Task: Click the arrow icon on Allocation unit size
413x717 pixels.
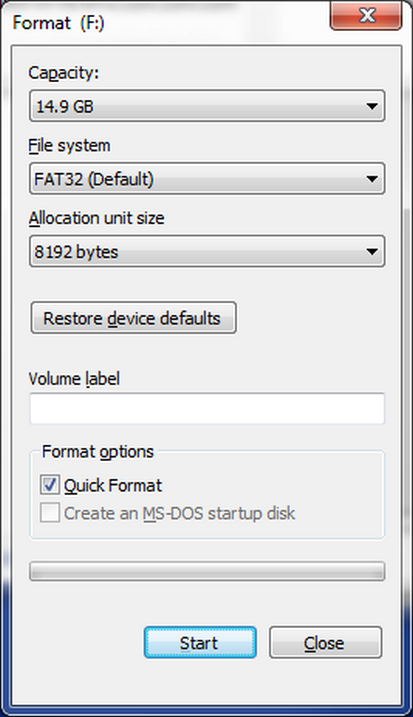Action: pyautogui.click(x=372, y=251)
